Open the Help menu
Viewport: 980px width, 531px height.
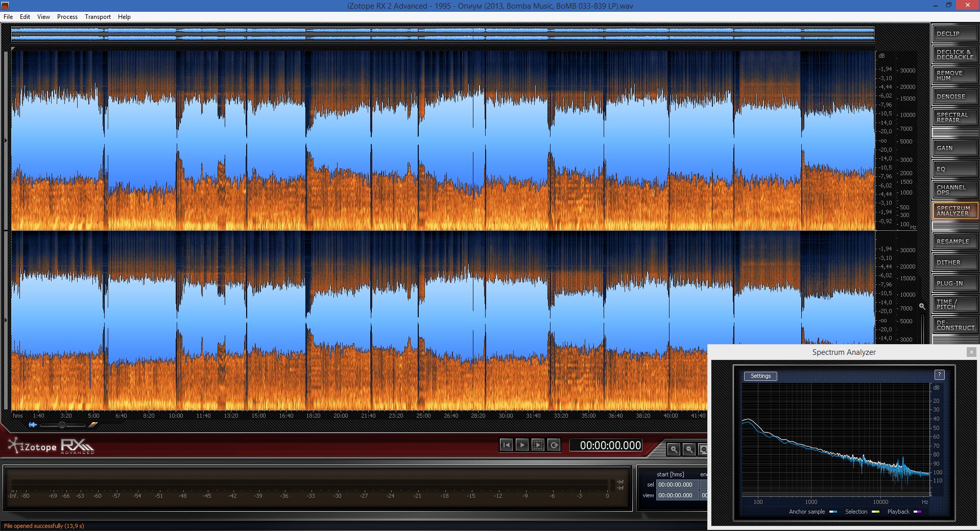tap(124, 17)
